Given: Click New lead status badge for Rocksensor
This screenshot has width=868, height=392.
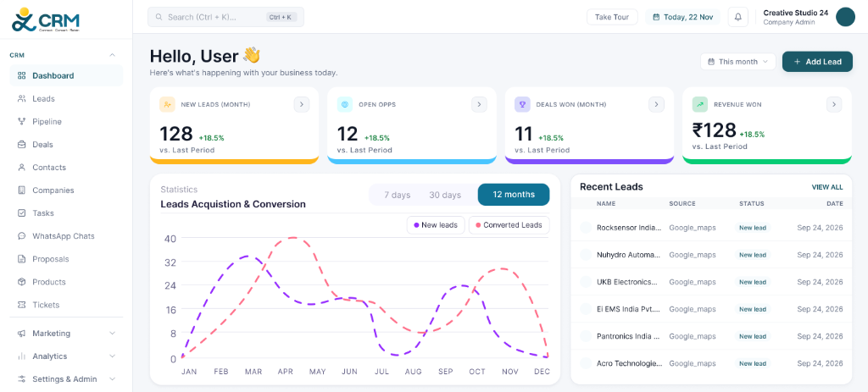Looking at the screenshot, I should [753, 228].
